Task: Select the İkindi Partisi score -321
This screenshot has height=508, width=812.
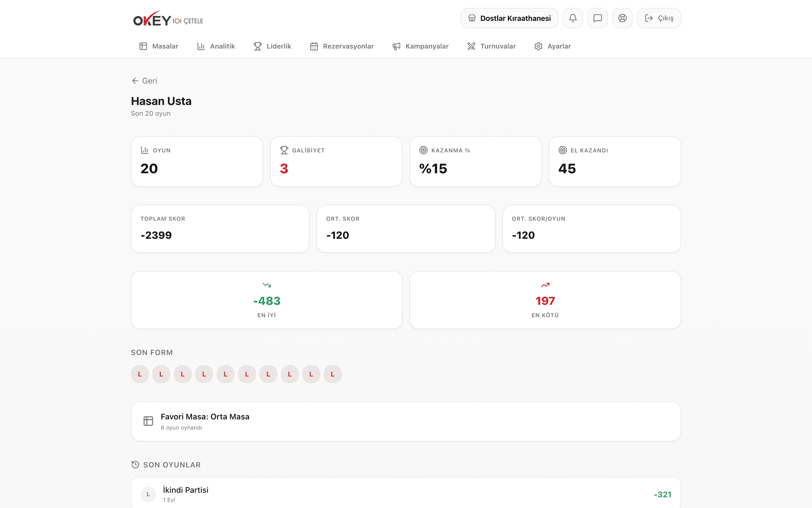Action: pos(662,494)
